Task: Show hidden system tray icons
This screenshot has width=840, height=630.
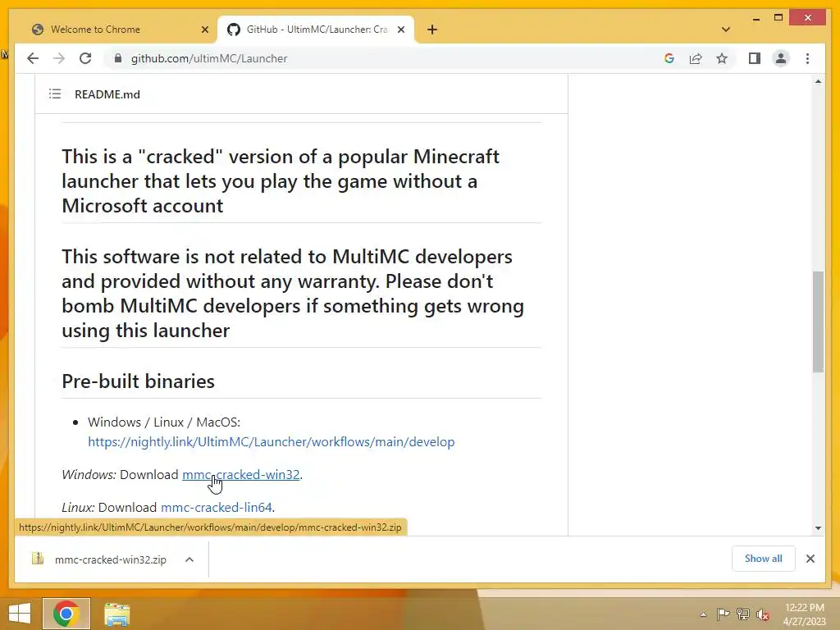Action: pos(703,614)
